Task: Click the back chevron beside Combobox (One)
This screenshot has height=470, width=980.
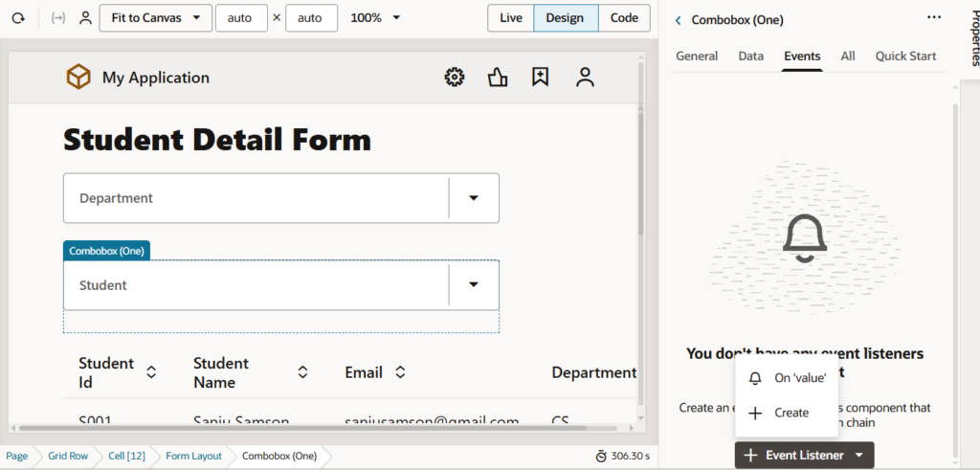Action: [x=679, y=20]
